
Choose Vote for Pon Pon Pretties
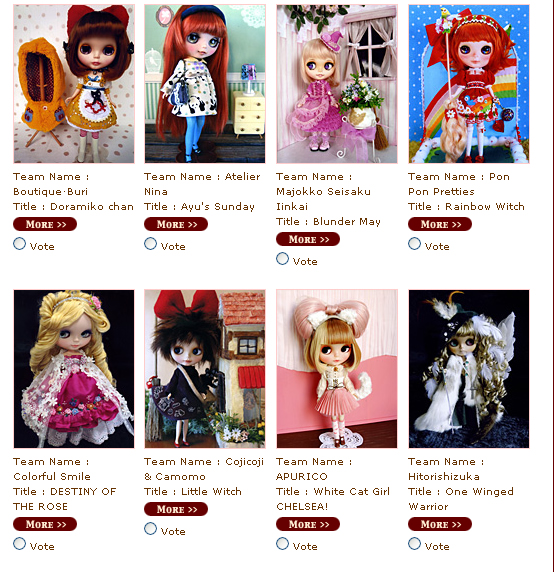[x=414, y=244]
